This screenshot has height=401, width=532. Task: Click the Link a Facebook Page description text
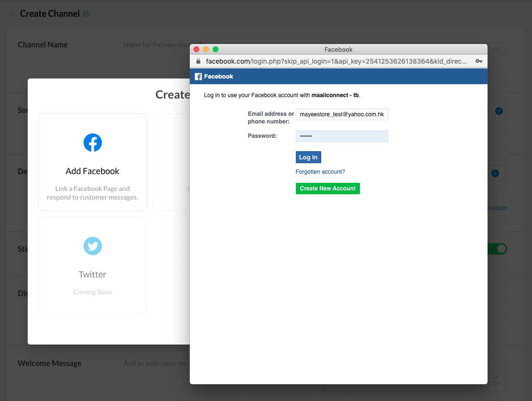coord(92,193)
